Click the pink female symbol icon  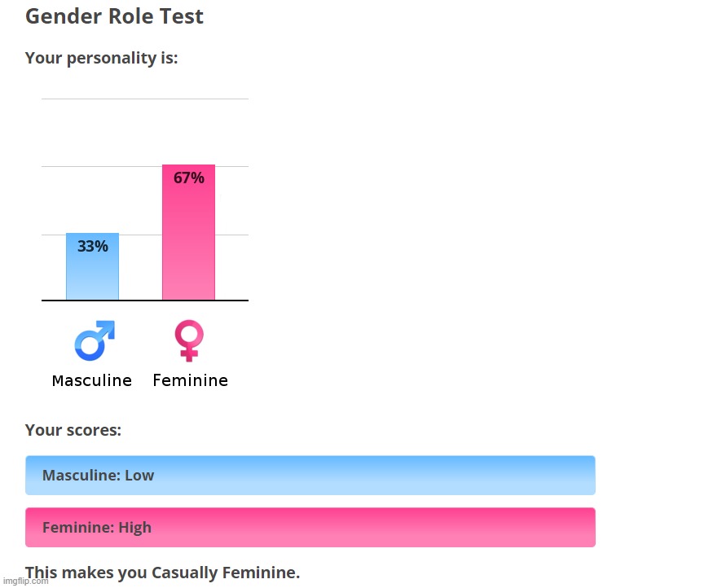[189, 340]
